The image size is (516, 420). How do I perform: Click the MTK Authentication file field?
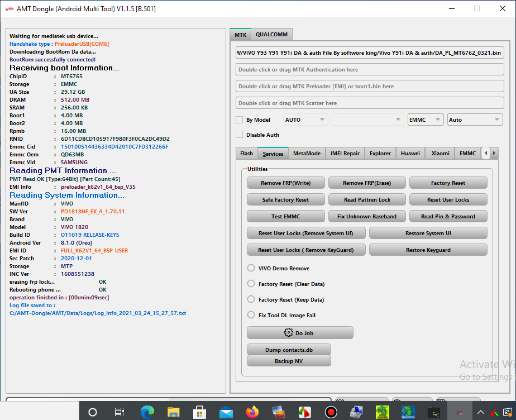click(x=370, y=69)
